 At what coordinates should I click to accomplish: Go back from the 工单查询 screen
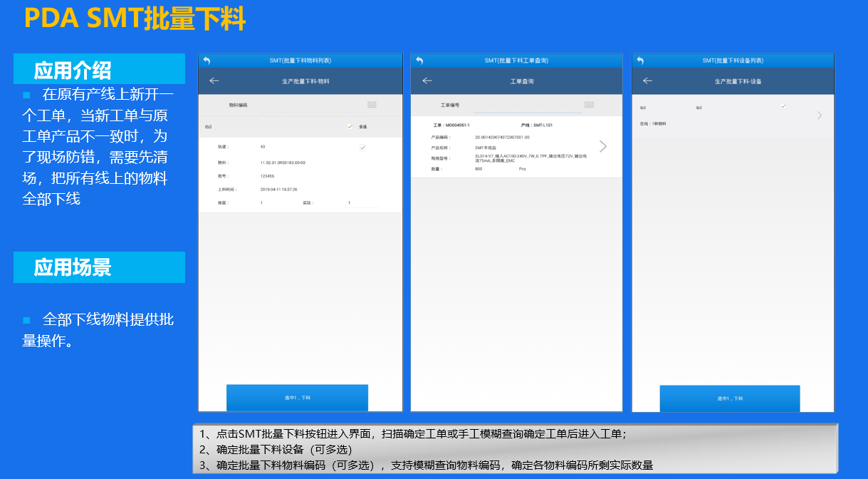427,81
